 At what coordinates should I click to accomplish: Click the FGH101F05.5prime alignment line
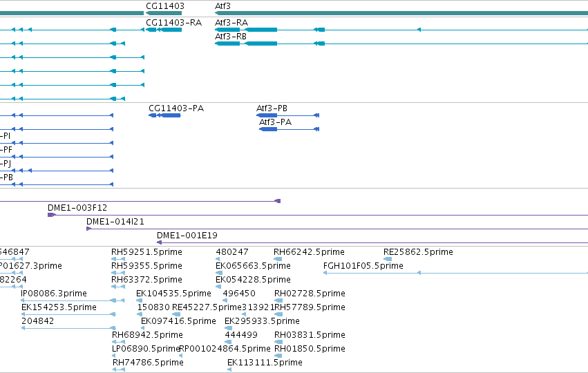(455, 273)
